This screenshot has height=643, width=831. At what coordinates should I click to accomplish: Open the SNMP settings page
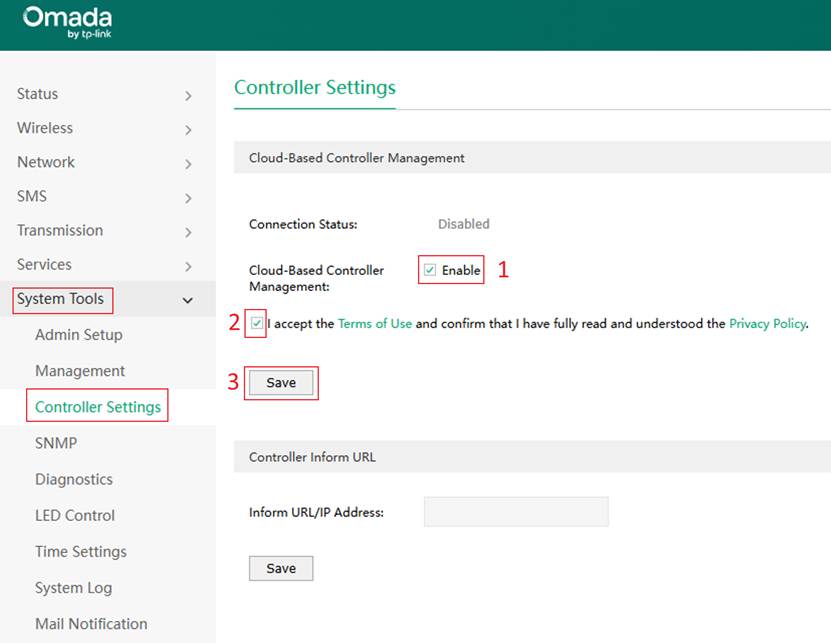tap(56, 443)
